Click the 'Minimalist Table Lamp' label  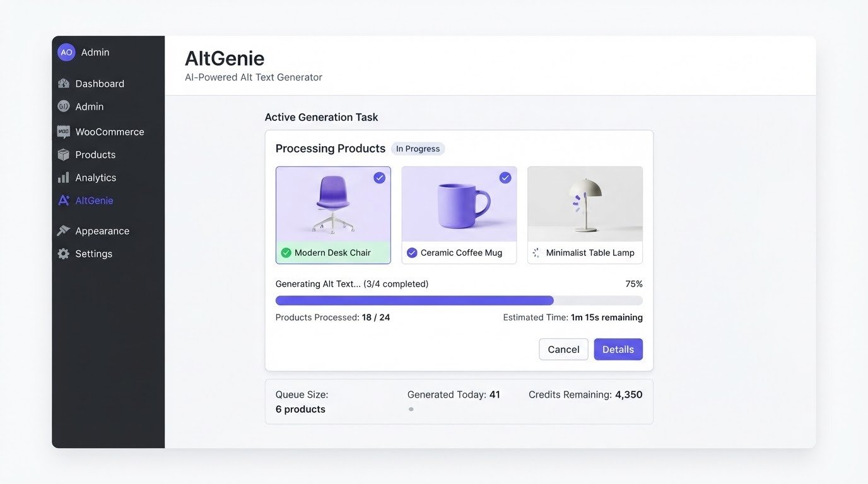[x=590, y=253]
